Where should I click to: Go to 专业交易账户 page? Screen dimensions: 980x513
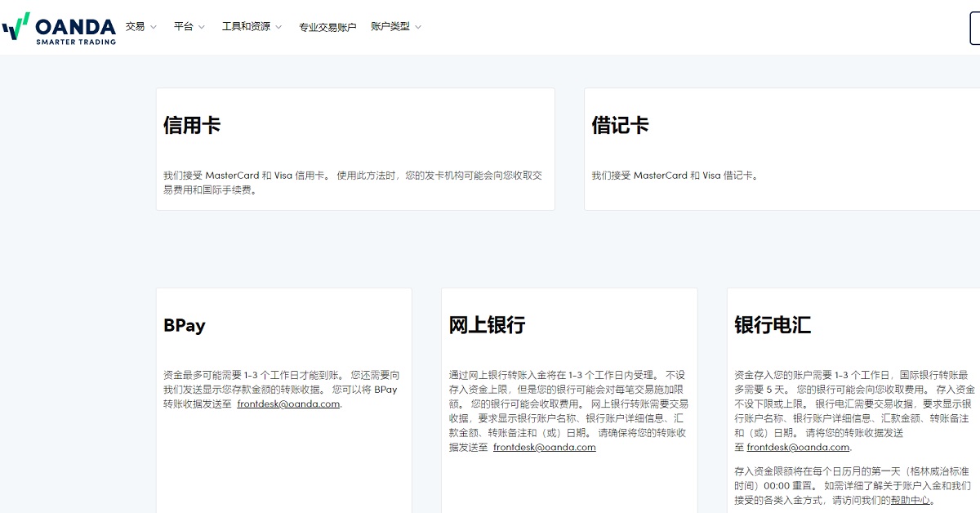tap(327, 27)
